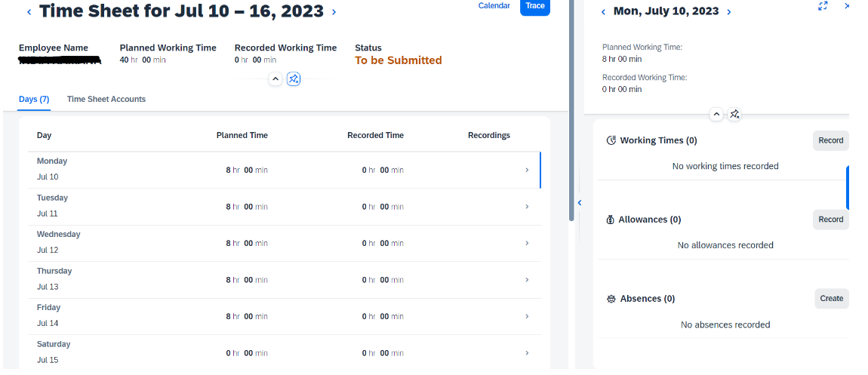Screen dimensions: 868x375
Task: Enter full screen for the day panel
Action: click(823, 6)
